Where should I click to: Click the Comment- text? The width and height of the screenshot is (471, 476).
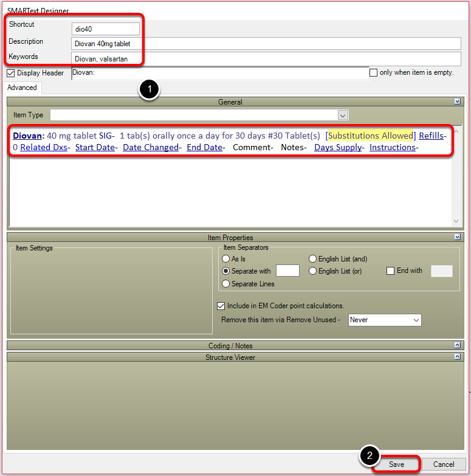click(253, 147)
